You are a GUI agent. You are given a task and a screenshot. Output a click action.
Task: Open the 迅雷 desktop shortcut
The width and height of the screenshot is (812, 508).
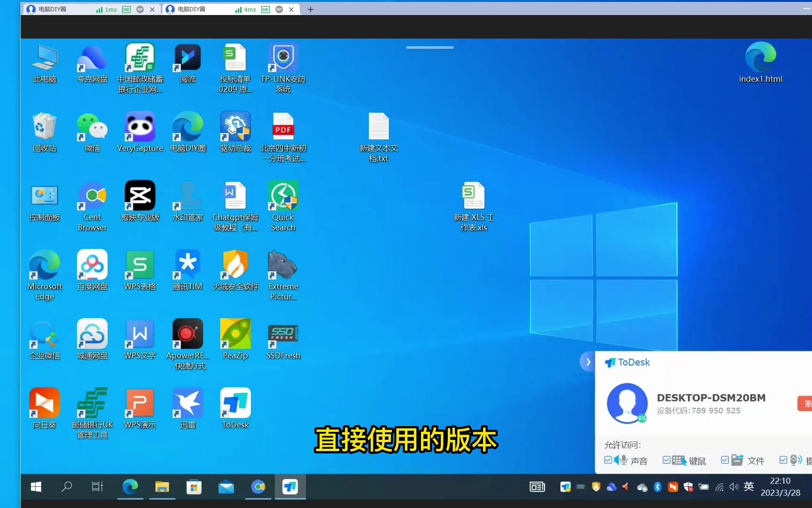pos(188,409)
